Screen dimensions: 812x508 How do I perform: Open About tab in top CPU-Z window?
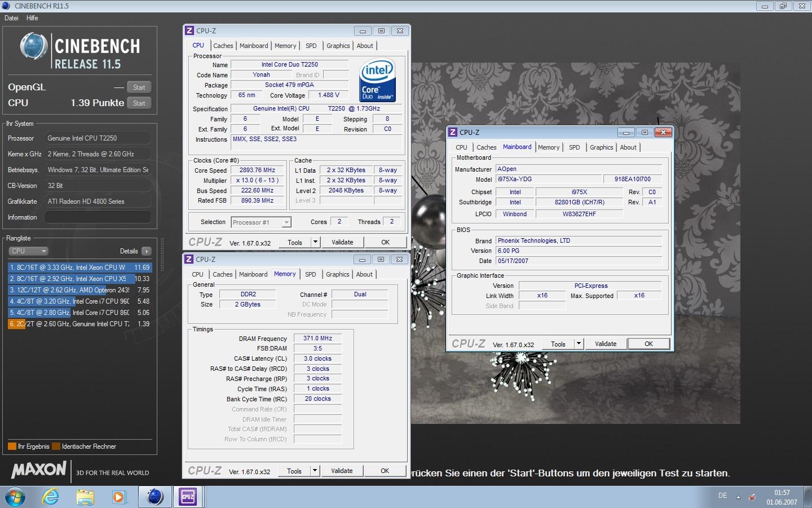(365, 46)
